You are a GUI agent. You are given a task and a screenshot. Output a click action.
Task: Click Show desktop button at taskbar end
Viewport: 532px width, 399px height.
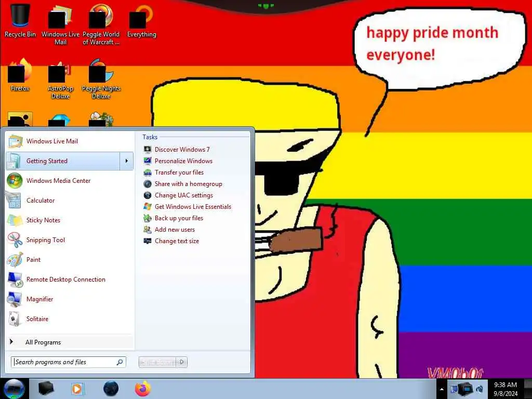528,389
